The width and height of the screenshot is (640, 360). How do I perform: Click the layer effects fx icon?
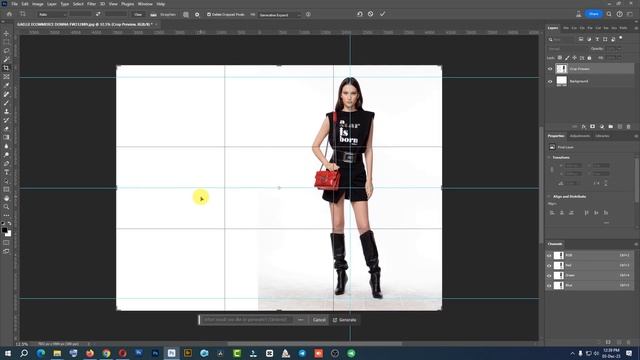(584, 127)
